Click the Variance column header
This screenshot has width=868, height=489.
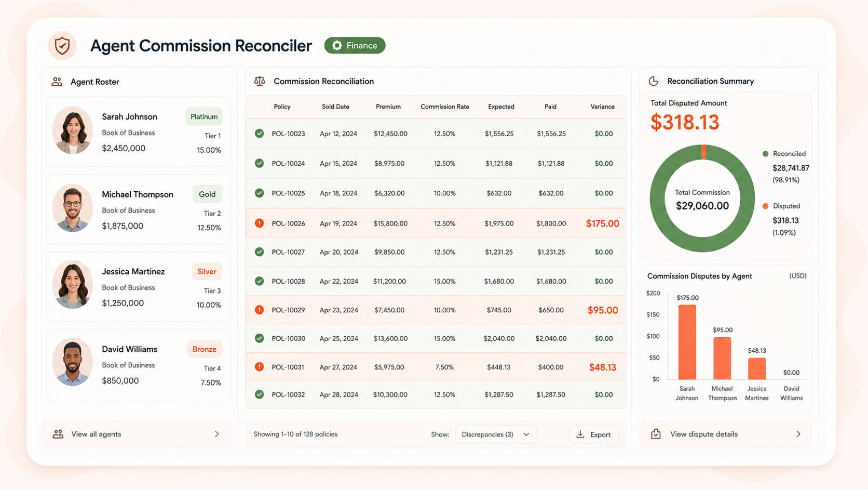(602, 107)
